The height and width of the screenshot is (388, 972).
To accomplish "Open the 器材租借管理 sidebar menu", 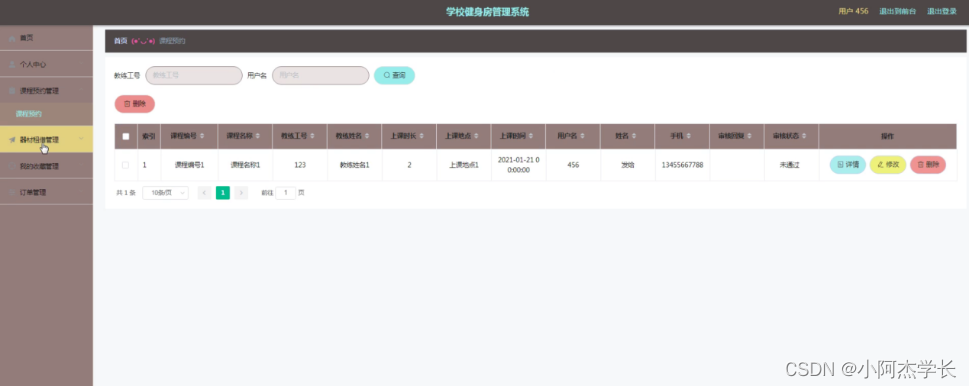I will point(46,140).
